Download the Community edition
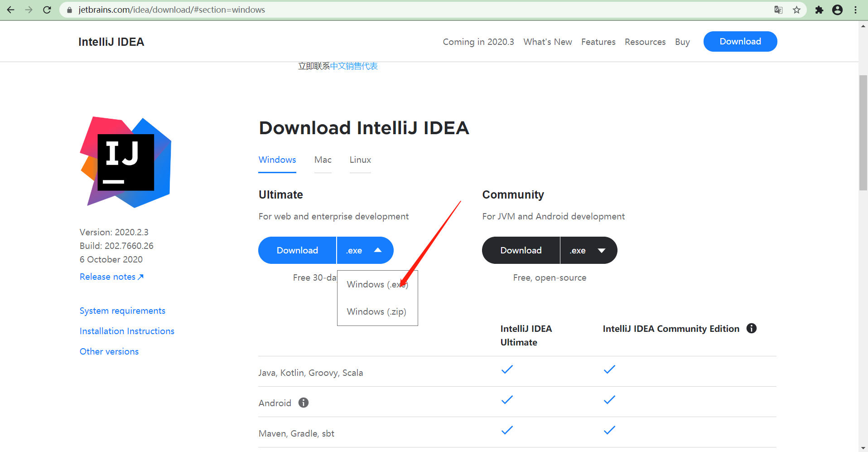Screen dimensions: 868x452 521,250
